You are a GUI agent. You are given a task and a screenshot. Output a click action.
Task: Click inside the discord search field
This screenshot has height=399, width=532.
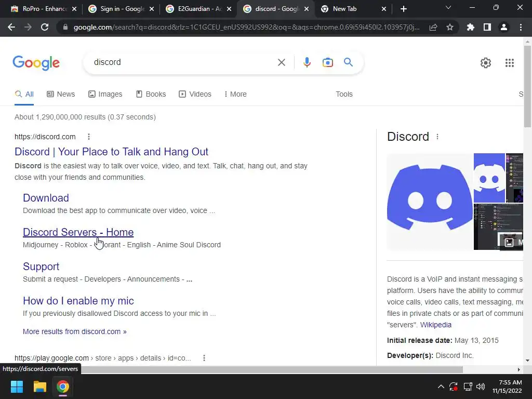click(183, 62)
